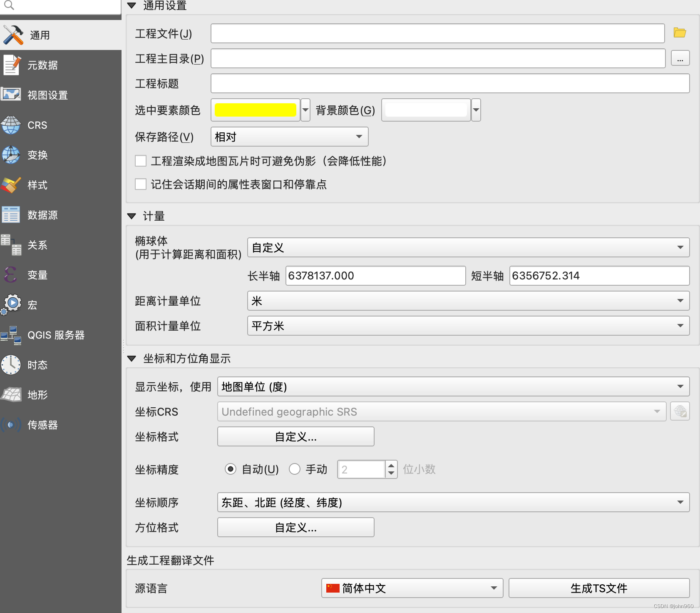Switch to the 元数据 tab label
The image size is (700, 613).
[42, 65]
